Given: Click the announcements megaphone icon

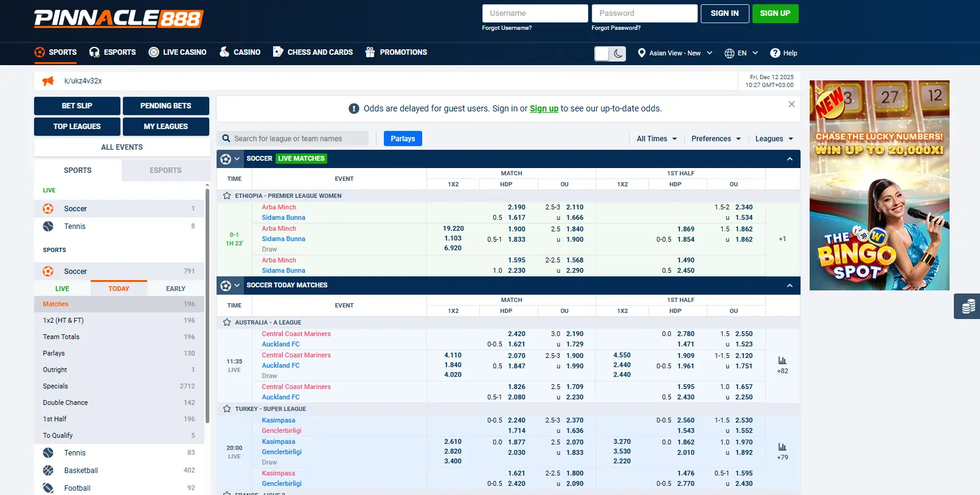Looking at the screenshot, I should 48,81.
